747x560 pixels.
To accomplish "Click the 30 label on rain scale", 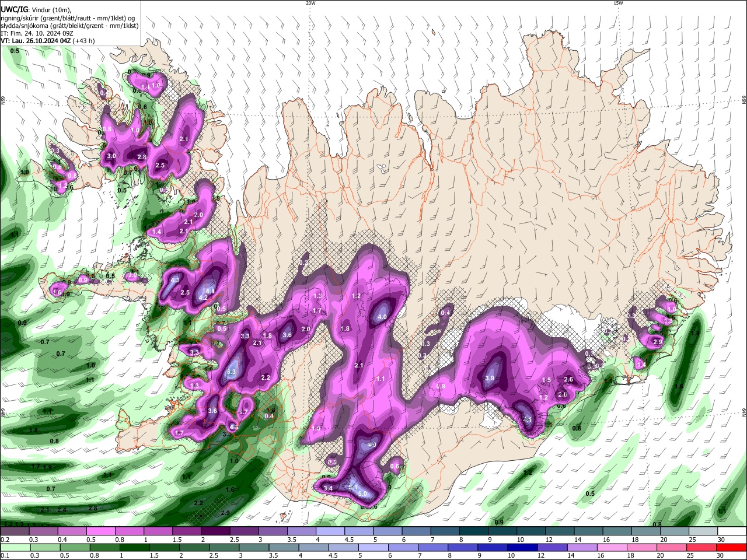I will [x=721, y=555].
